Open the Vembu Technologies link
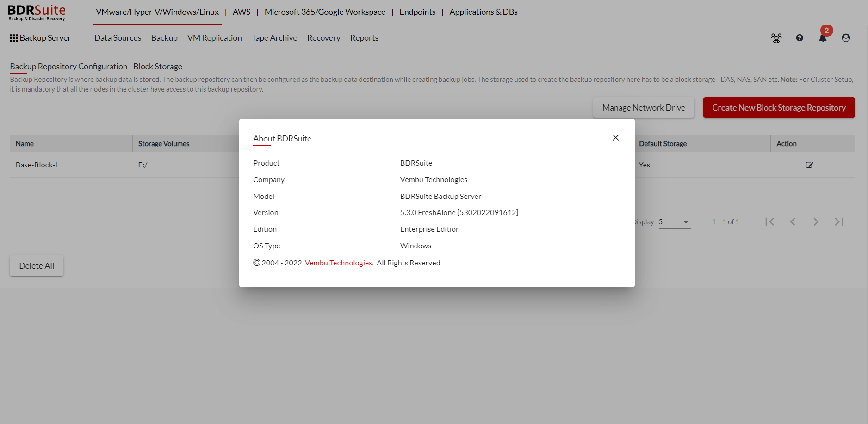Image resolution: width=868 pixels, height=424 pixels. pyautogui.click(x=339, y=263)
